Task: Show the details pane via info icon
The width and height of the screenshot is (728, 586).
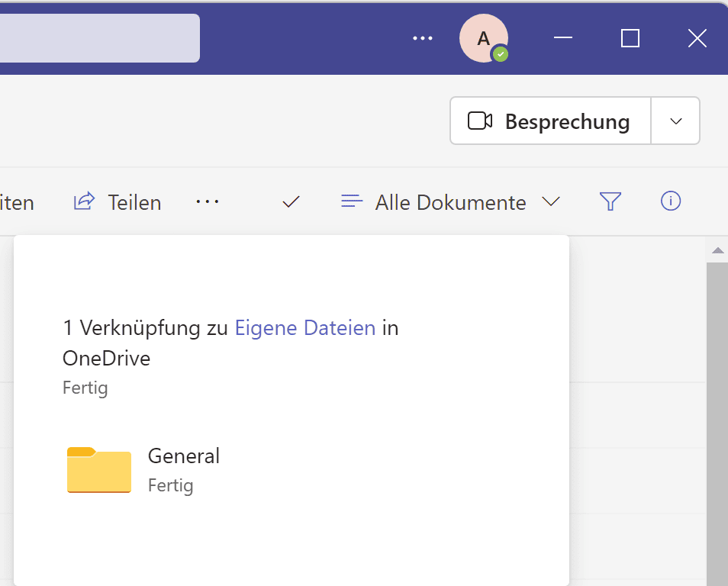Action: (670, 201)
